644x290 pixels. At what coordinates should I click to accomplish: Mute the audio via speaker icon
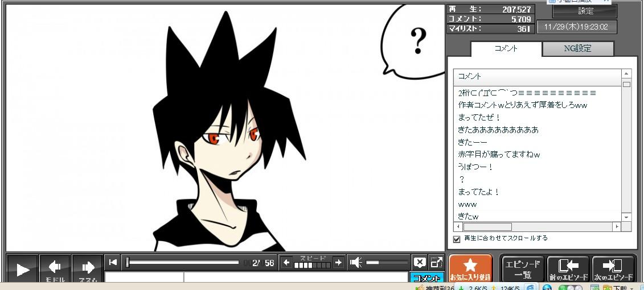[356, 262]
